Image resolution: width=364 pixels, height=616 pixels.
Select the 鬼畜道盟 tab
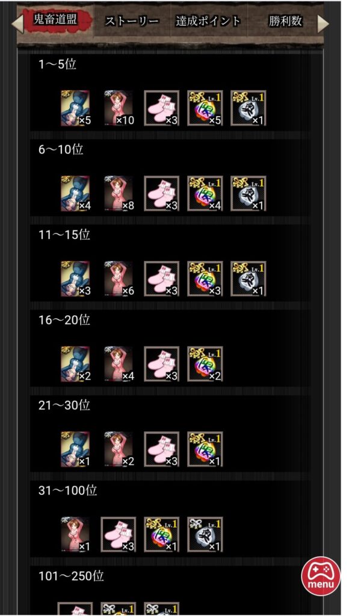coord(55,20)
